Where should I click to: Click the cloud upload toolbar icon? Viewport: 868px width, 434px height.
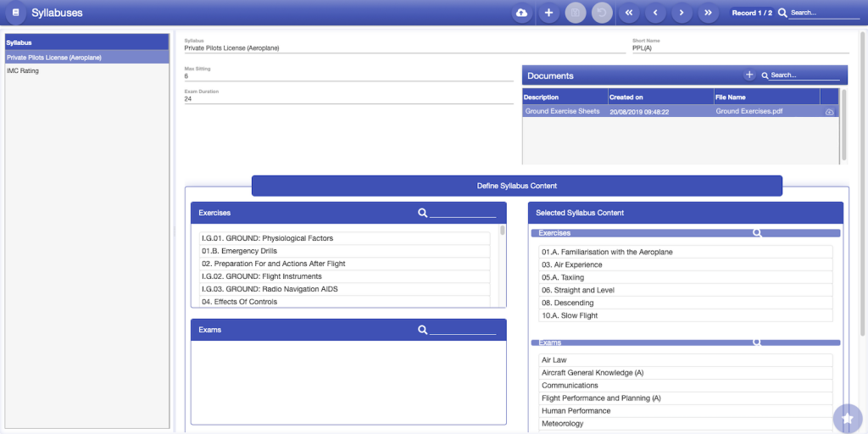click(521, 13)
